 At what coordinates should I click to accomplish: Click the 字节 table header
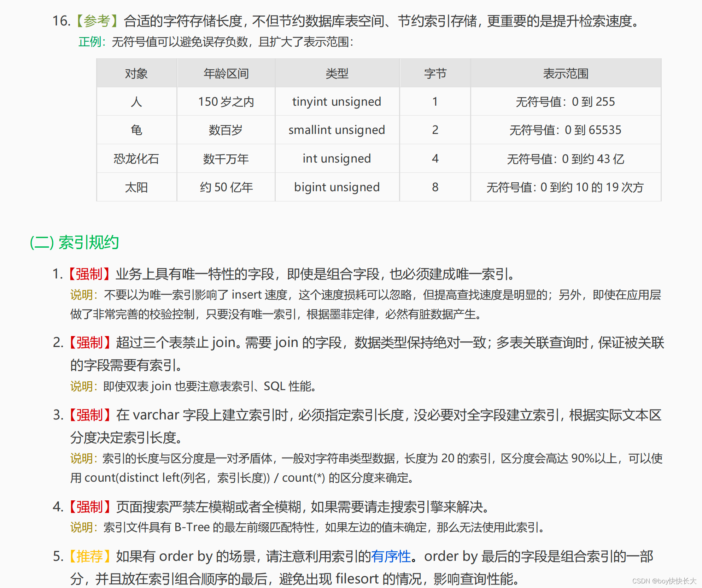coord(435,73)
